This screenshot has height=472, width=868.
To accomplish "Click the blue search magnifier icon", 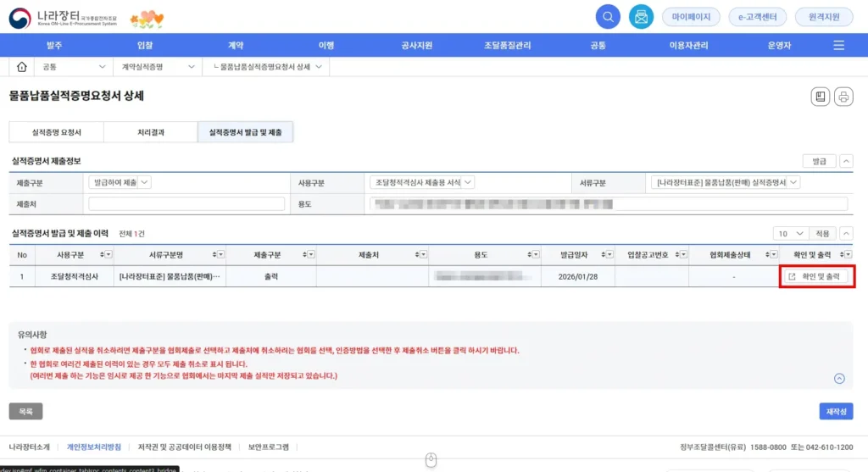I will [x=608, y=16].
